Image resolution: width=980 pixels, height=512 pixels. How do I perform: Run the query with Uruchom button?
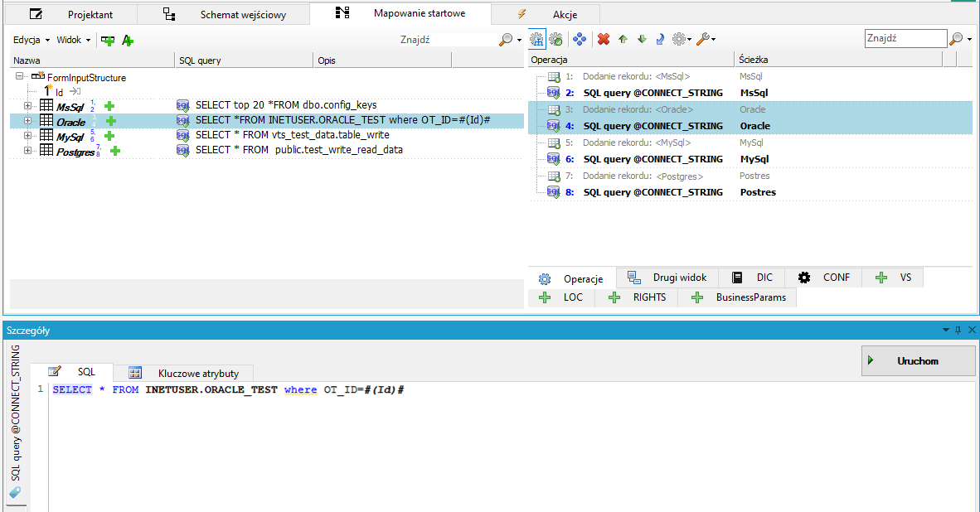918,361
